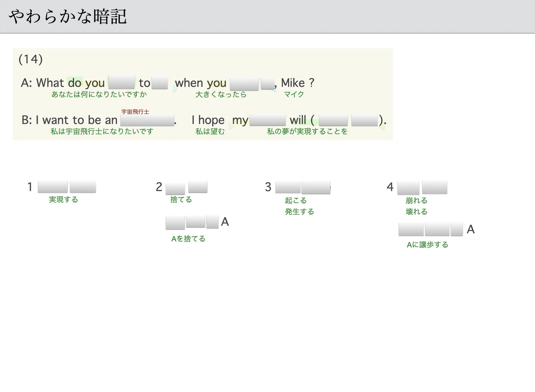Uncover the first blank above Aに譲歩する

pyautogui.click(x=411, y=229)
